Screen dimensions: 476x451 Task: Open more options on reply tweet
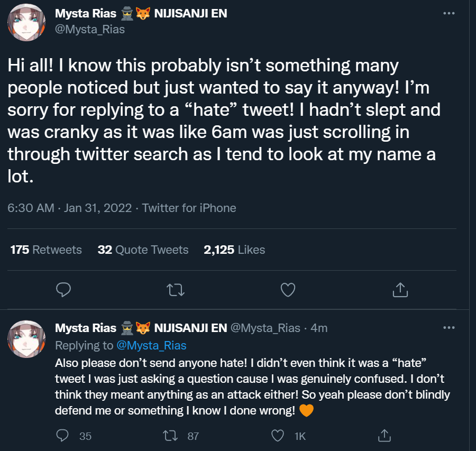(449, 328)
